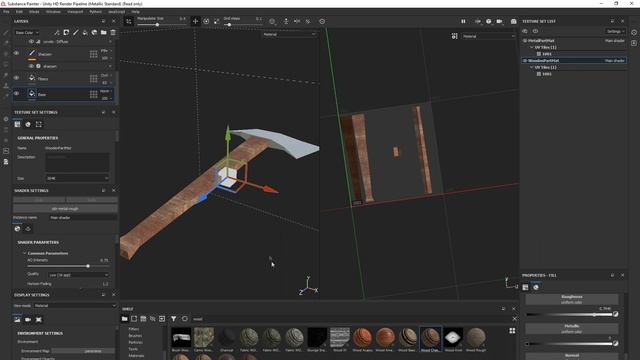Open the Base Color channel dropdown
Viewport: 640px width, 360px height.
pos(27,33)
